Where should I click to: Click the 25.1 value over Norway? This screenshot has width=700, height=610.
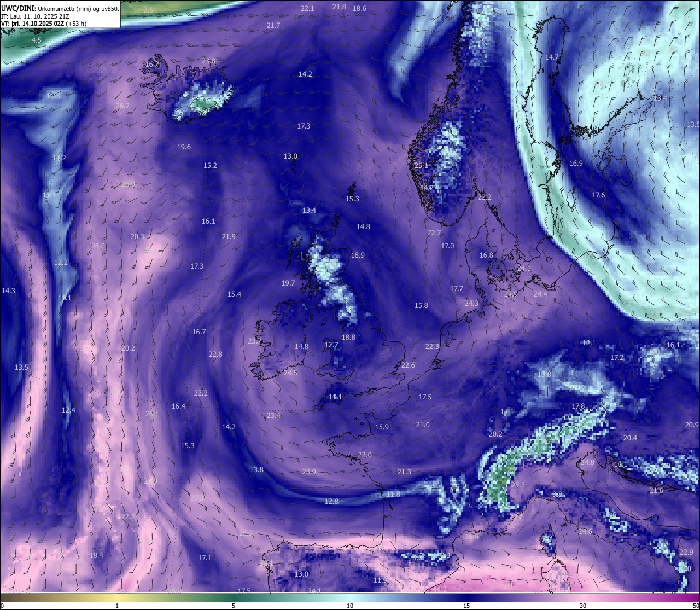[x=421, y=165]
